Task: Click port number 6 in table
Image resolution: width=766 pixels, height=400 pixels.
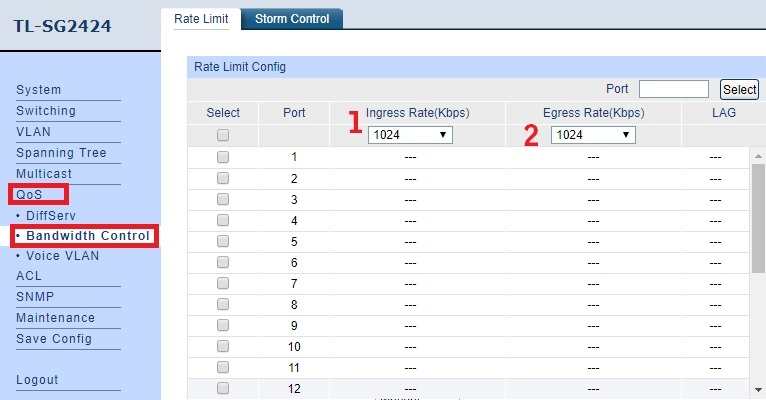Action: point(294,263)
